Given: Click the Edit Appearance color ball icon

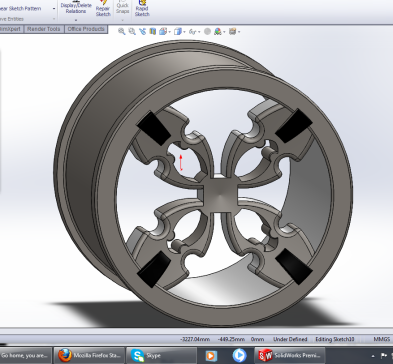Looking at the screenshot, I should pos(207,31).
